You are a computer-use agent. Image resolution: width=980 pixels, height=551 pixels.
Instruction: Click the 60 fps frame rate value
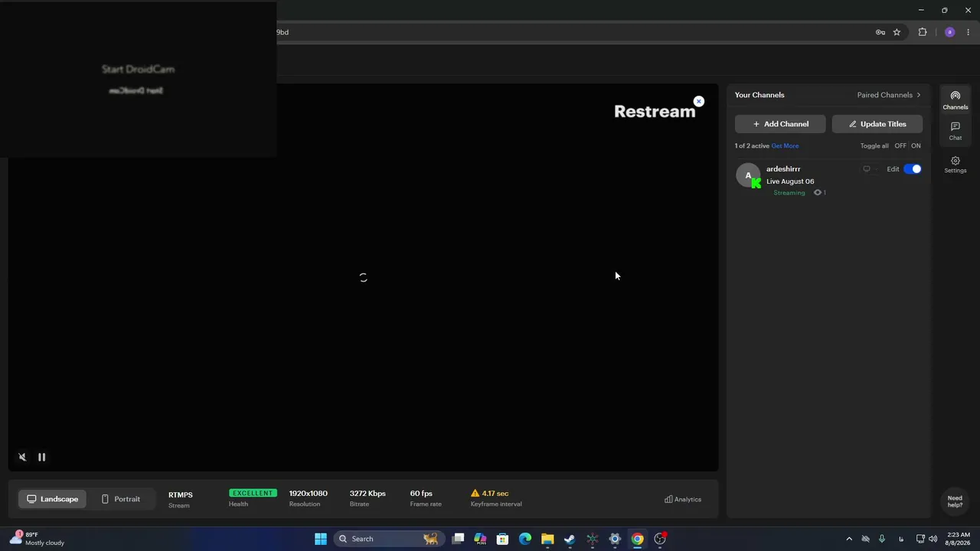(421, 494)
